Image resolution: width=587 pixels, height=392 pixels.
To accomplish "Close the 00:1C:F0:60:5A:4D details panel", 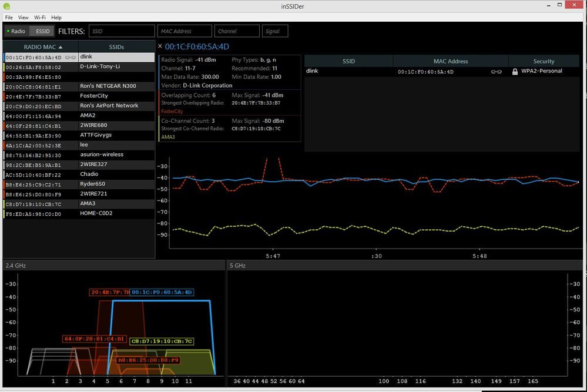I will tap(160, 46).
